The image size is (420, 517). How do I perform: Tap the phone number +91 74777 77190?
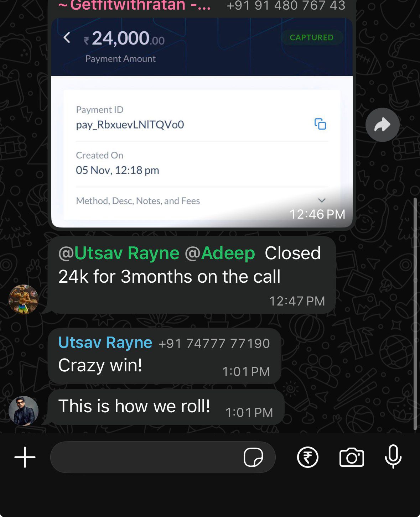[214, 344]
